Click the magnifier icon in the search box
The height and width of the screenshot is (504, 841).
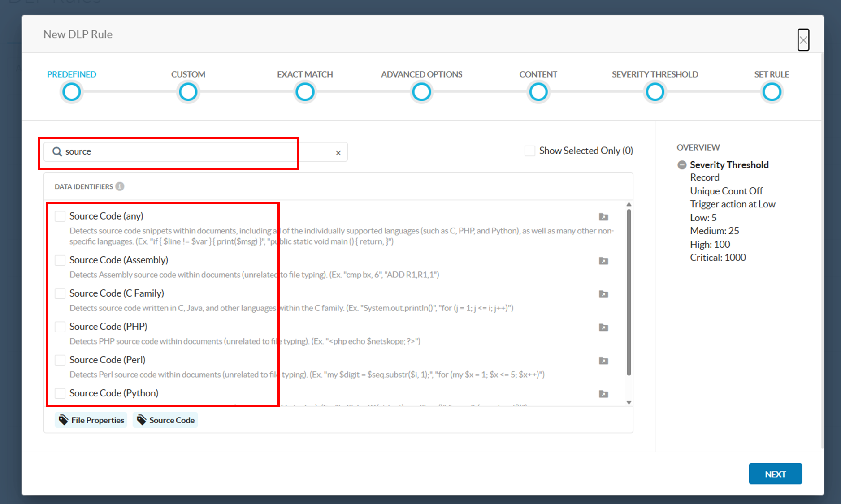point(57,151)
